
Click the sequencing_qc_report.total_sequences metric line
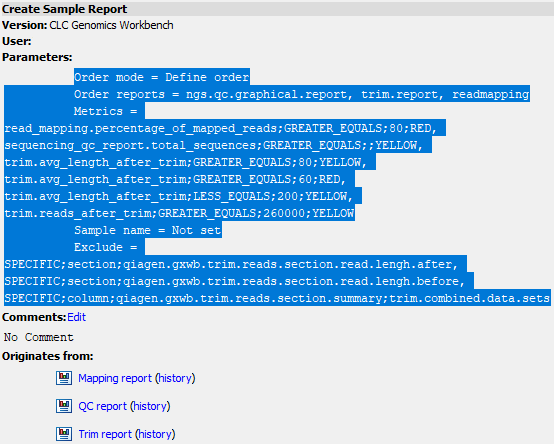click(214, 145)
